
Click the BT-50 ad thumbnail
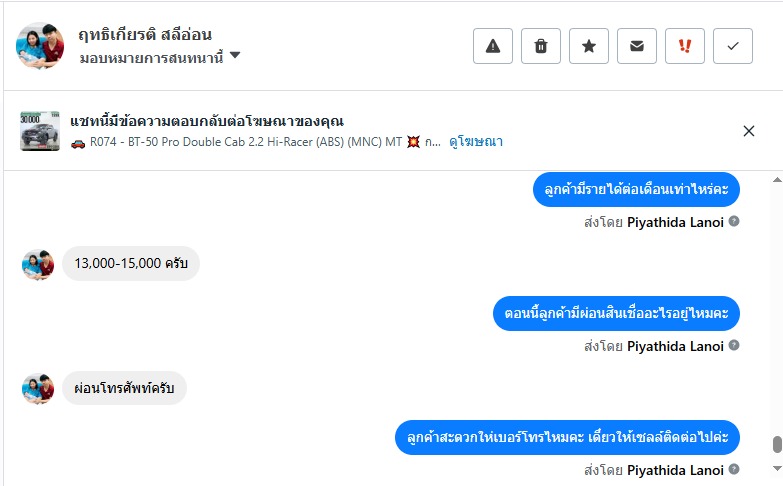pyautogui.click(x=40, y=131)
